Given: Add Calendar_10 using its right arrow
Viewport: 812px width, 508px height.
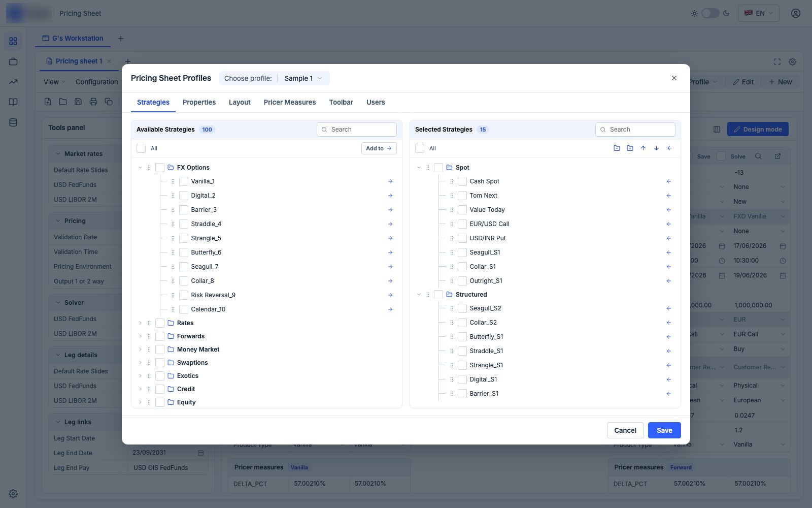Looking at the screenshot, I should (390, 309).
